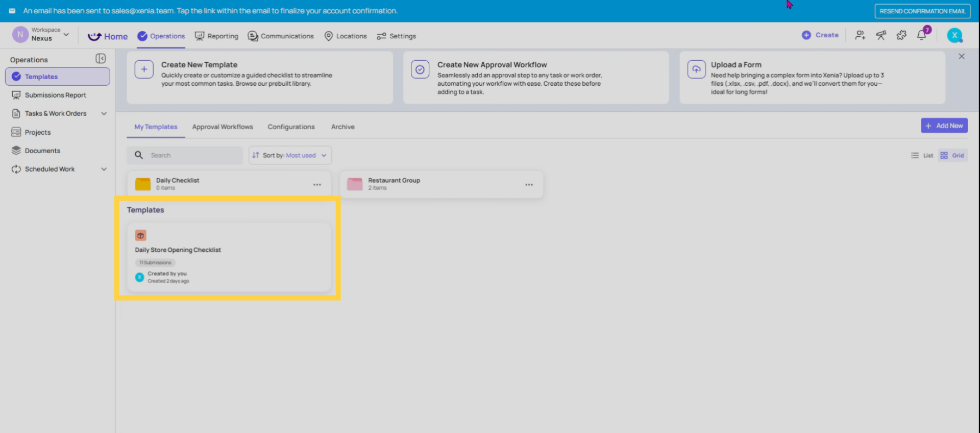This screenshot has height=433, width=980.
Task: Open Scheduled Work in the sidebar
Action: click(50, 169)
